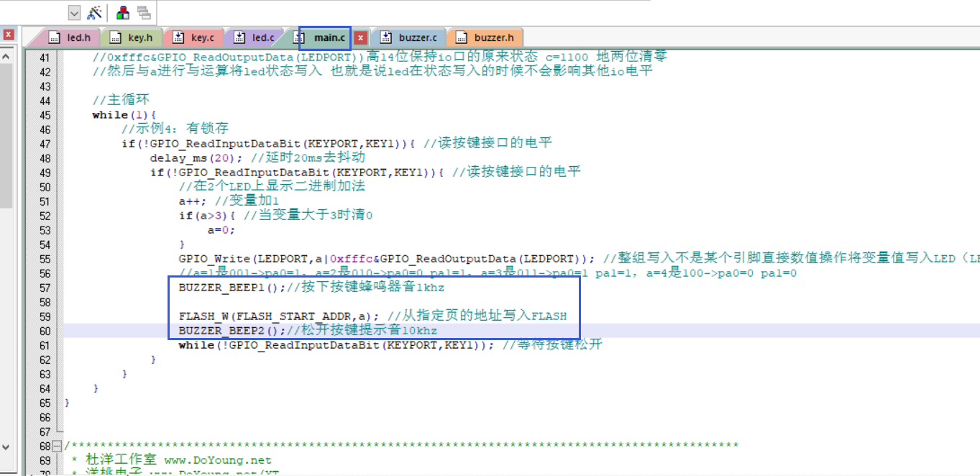Viewport: 980px width, 476px height.
Task: Click on the while(1){ line 45
Action: 124,115
